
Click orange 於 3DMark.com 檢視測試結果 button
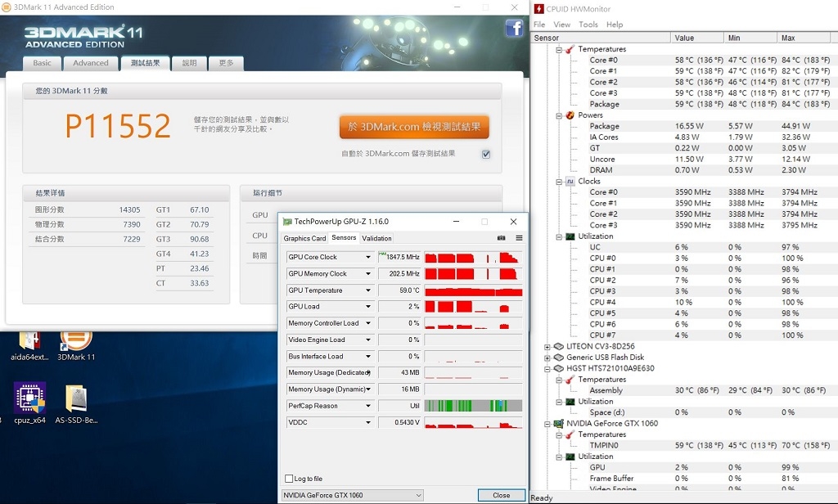coord(414,127)
